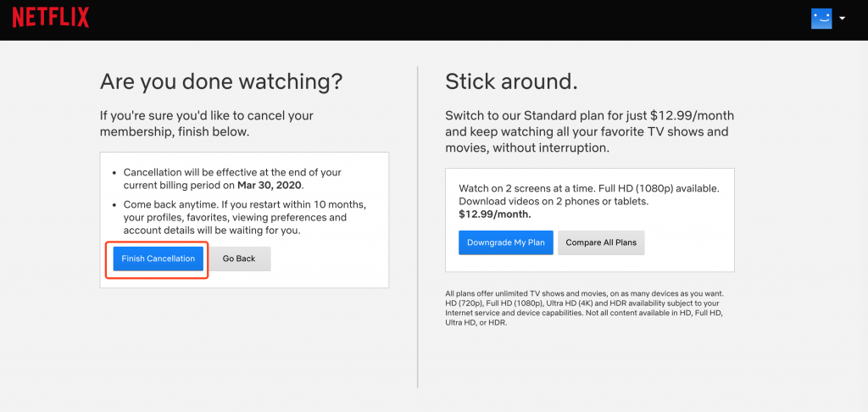The height and width of the screenshot is (412, 868).
Task: Select Downgrade My Plan
Action: 506,242
